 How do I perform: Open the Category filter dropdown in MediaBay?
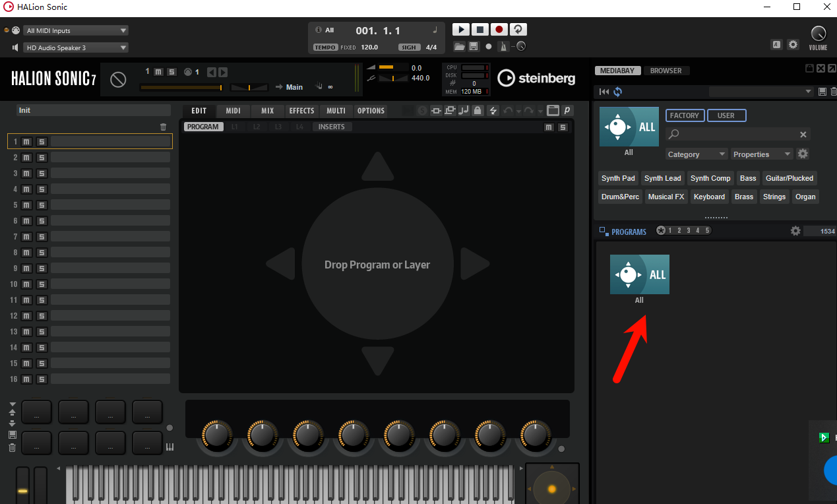pos(696,154)
